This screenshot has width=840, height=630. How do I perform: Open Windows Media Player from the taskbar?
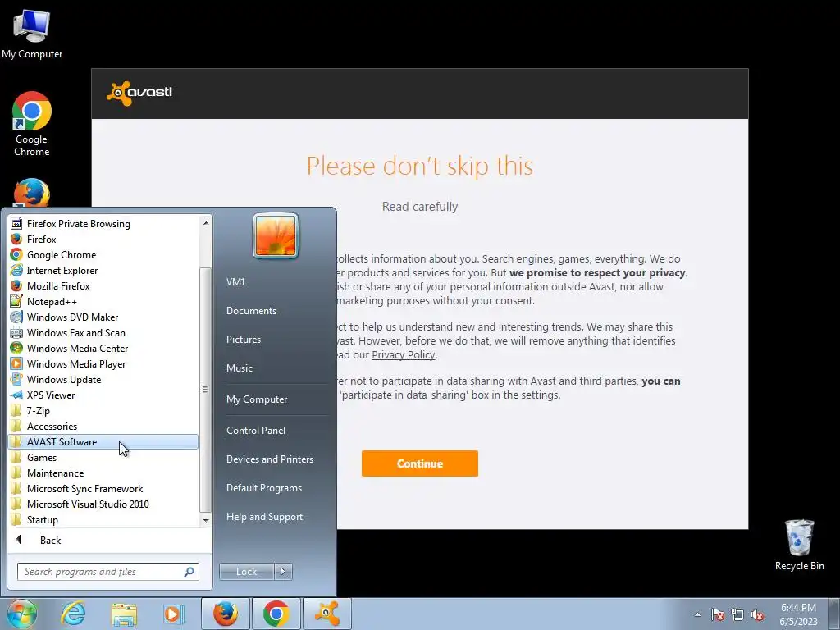pyautogui.click(x=174, y=614)
